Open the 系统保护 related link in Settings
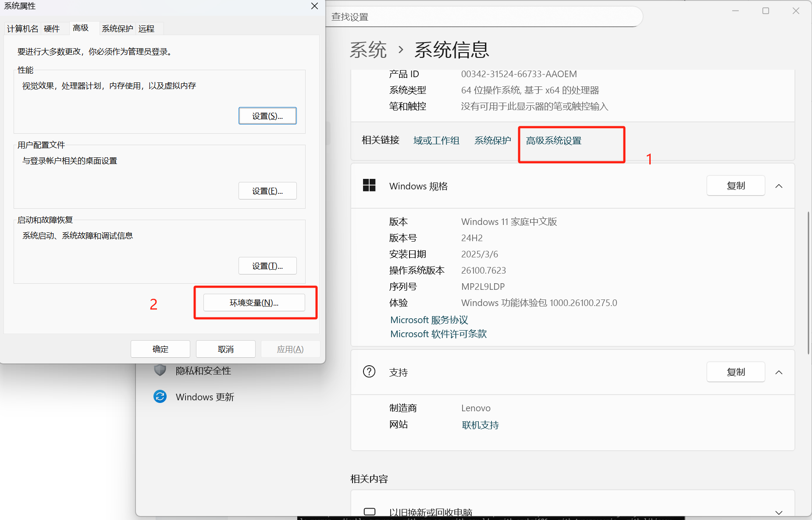812x520 pixels. point(493,140)
